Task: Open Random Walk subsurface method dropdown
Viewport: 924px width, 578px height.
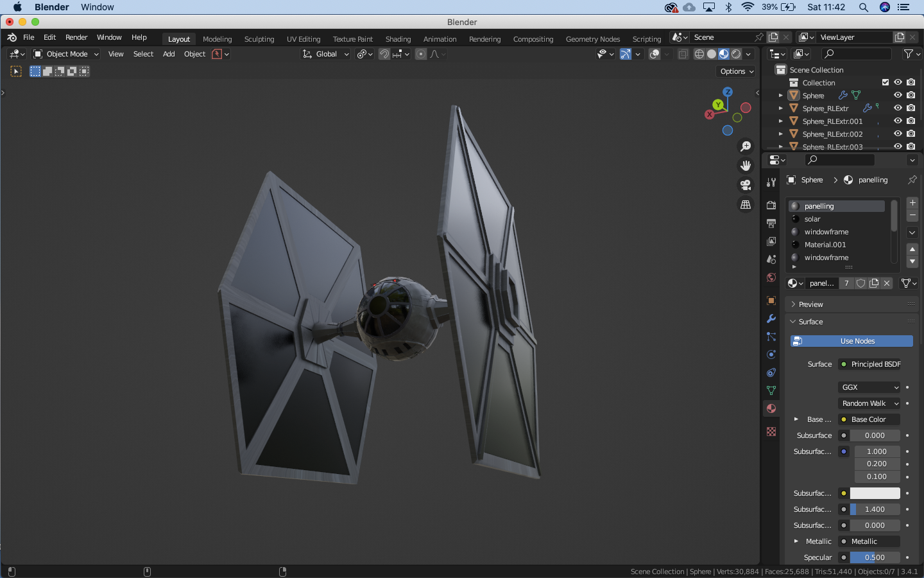Action: point(869,403)
